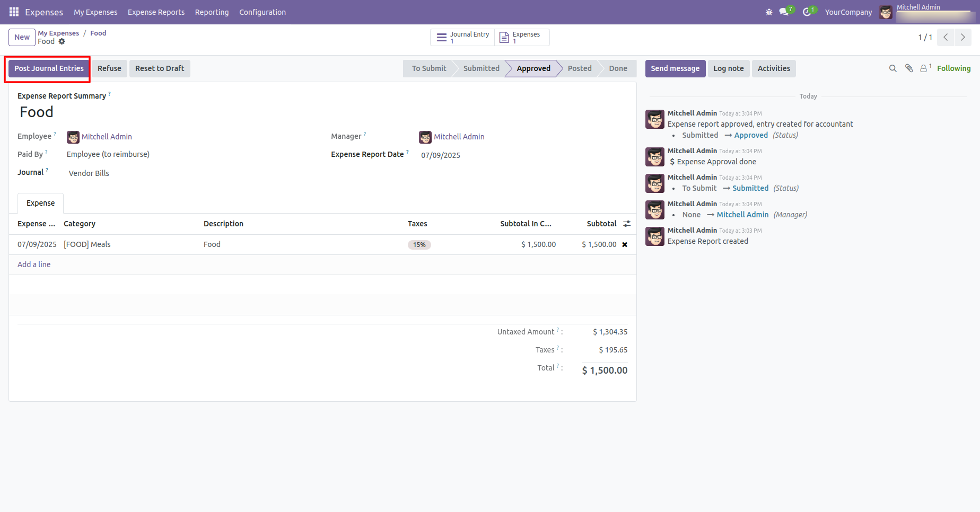This screenshot has width=980, height=512.
Task: Click the help tooltip next to Journal
Action: point(47,170)
